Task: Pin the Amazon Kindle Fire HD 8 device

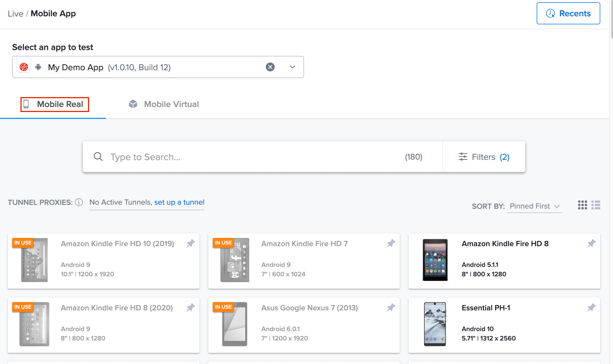Action: point(591,243)
